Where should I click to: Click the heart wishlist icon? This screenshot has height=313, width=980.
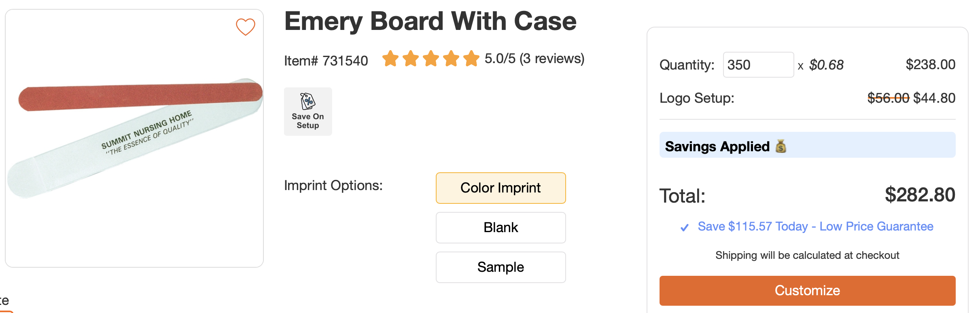[x=246, y=27]
